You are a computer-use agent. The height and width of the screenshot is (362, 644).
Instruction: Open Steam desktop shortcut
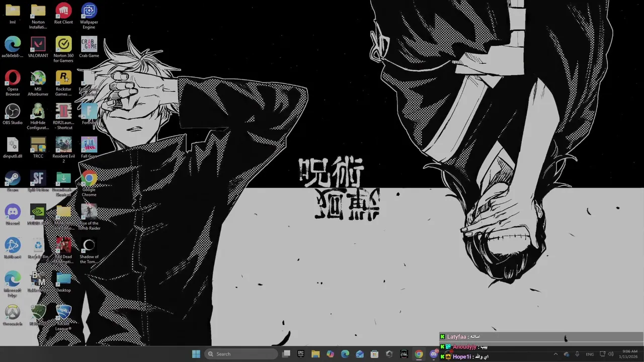(x=13, y=182)
